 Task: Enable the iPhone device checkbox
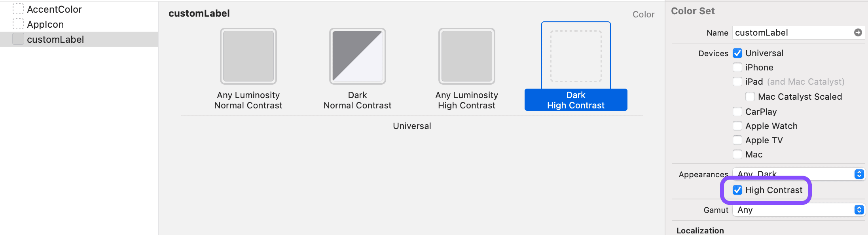737,67
